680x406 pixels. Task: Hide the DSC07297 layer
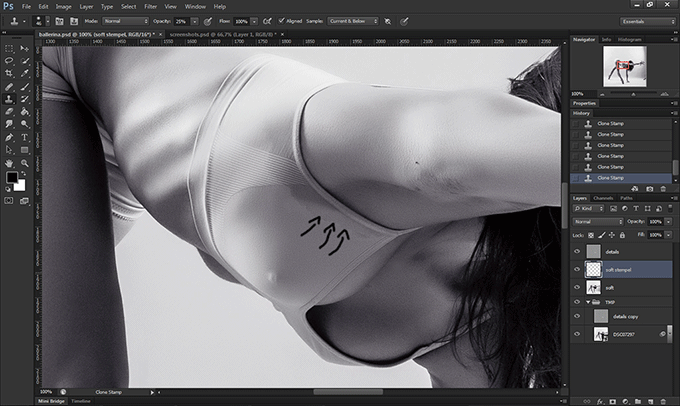point(577,334)
